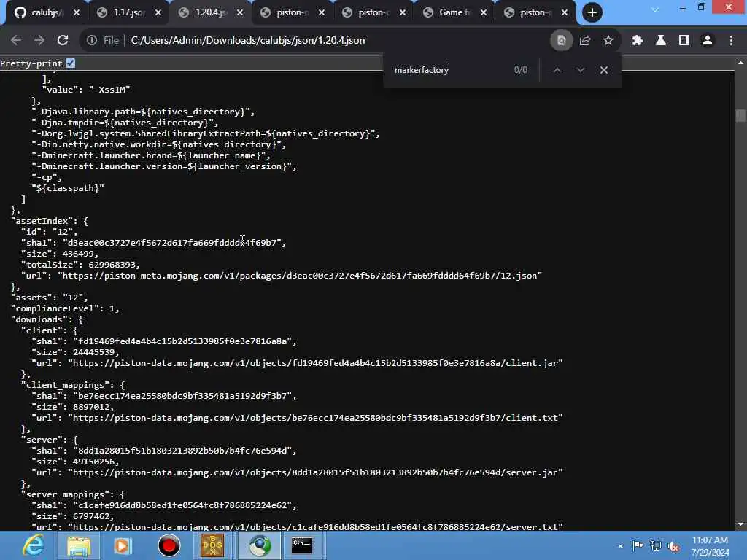Click the vertical scrollbar thumb
The width and height of the screenshot is (747, 560).
(x=740, y=116)
